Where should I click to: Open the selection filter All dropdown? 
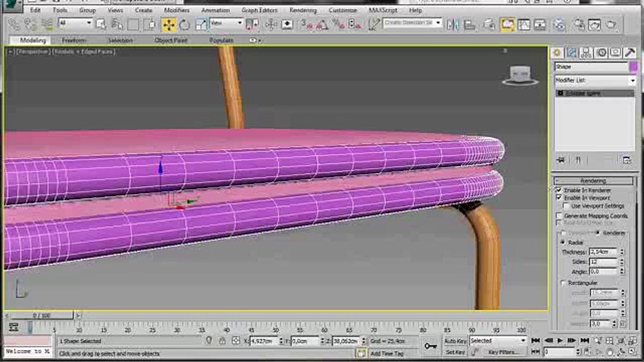click(75, 23)
